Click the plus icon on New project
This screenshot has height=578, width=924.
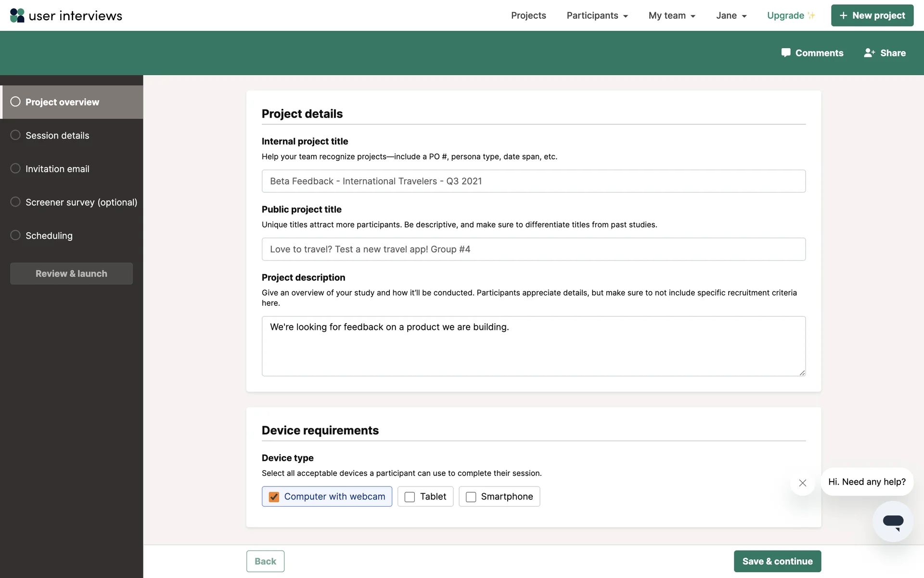[843, 15]
